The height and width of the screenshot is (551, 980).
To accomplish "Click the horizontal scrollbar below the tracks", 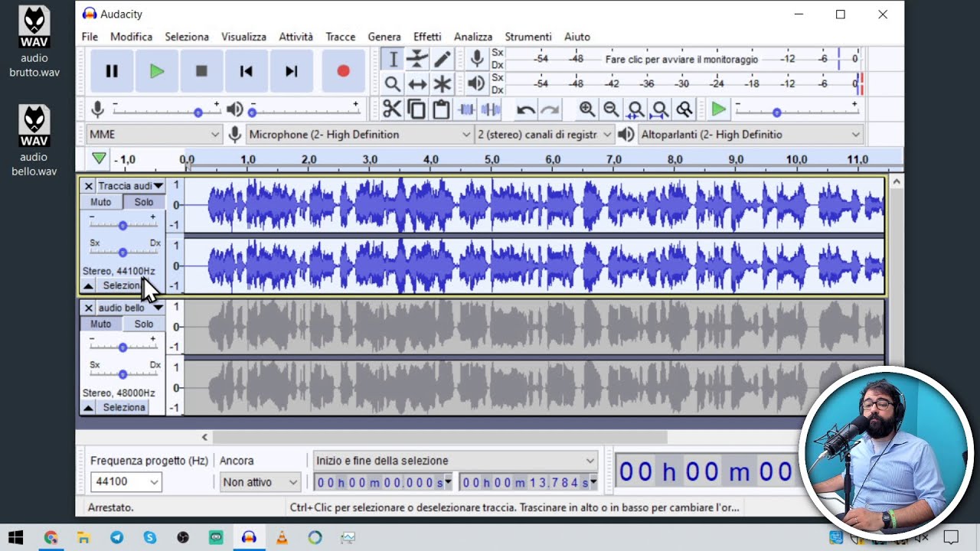I will 439,437.
